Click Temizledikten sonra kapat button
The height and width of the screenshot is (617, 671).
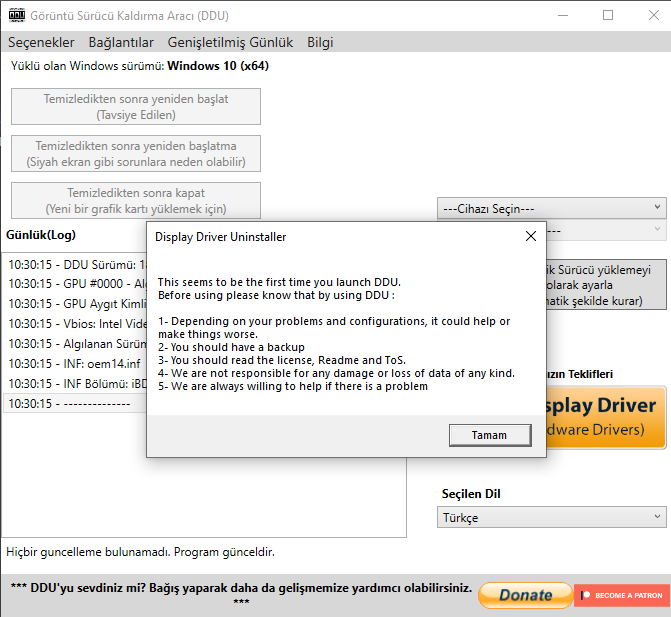[136, 201]
